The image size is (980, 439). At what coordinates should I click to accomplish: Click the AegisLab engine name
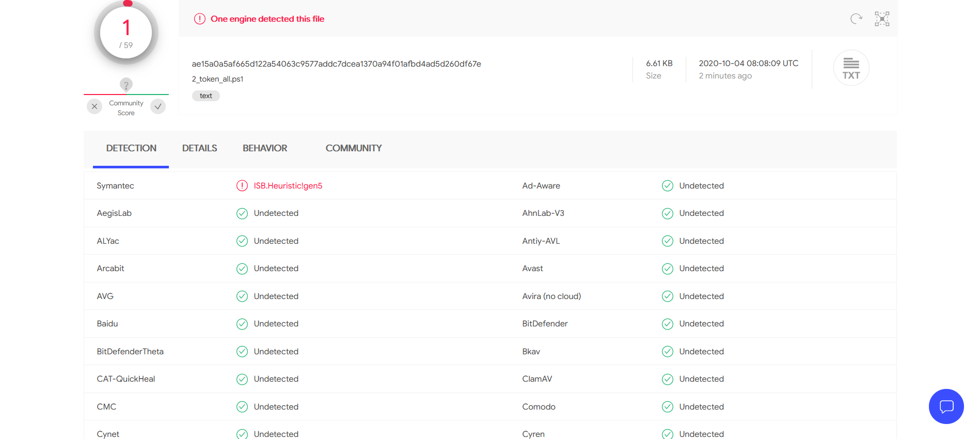(114, 213)
